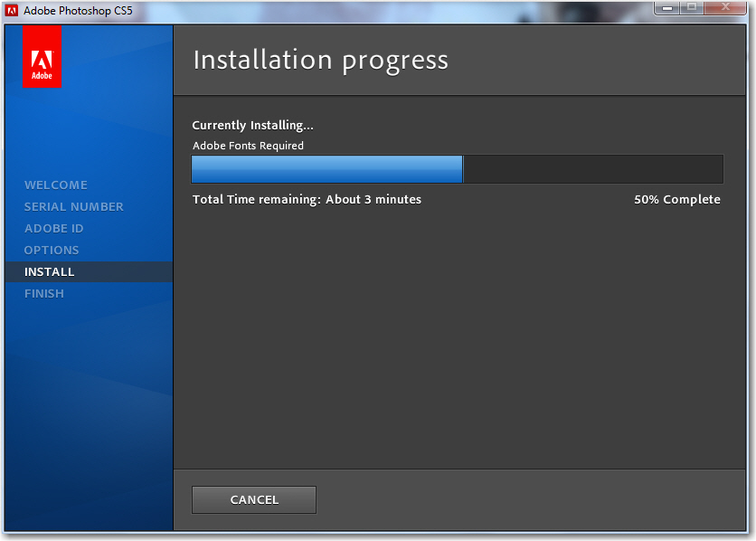Click the "50% Complete" text
The height and width of the screenshot is (541, 756).
point(677,200)
